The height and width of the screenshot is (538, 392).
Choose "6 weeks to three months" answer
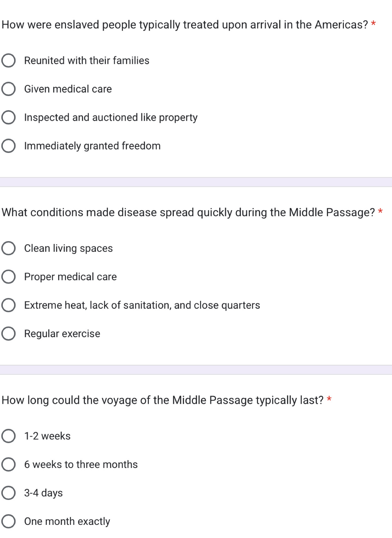coord(8,464)
